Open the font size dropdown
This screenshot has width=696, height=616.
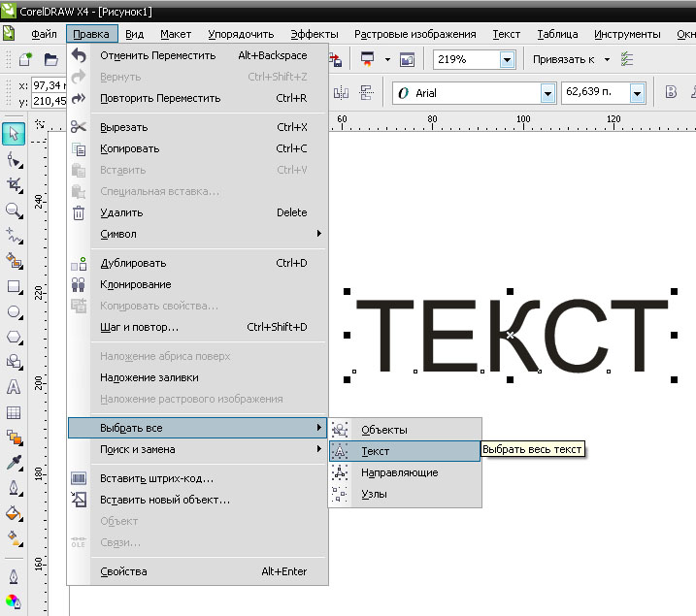click(637, 93)
